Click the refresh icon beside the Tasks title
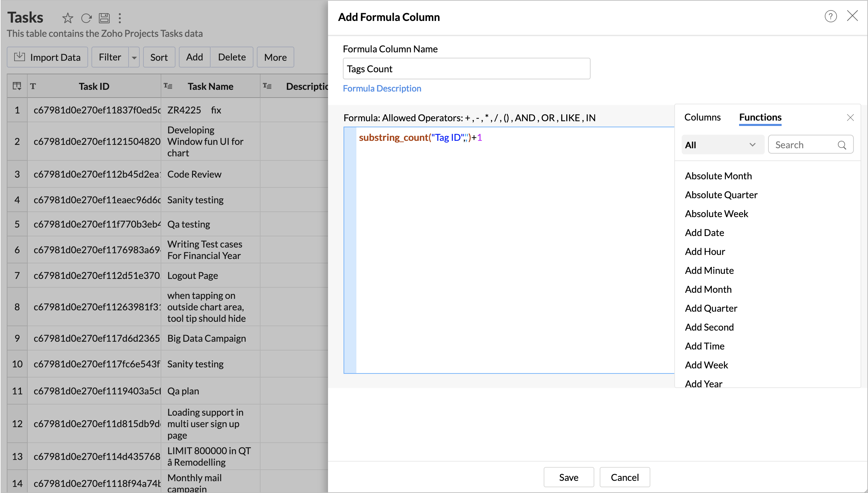868x493 pixels. tap(86, 18)
